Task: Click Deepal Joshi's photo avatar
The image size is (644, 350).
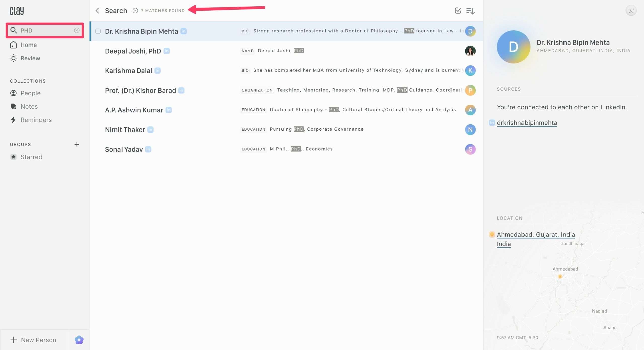Action: tap(470, 51)
